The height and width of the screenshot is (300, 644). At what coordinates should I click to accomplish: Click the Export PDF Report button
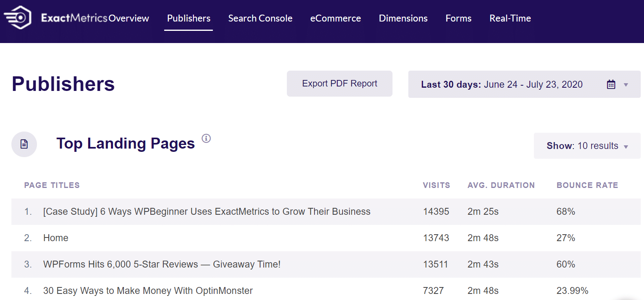[x=340, y=84]
